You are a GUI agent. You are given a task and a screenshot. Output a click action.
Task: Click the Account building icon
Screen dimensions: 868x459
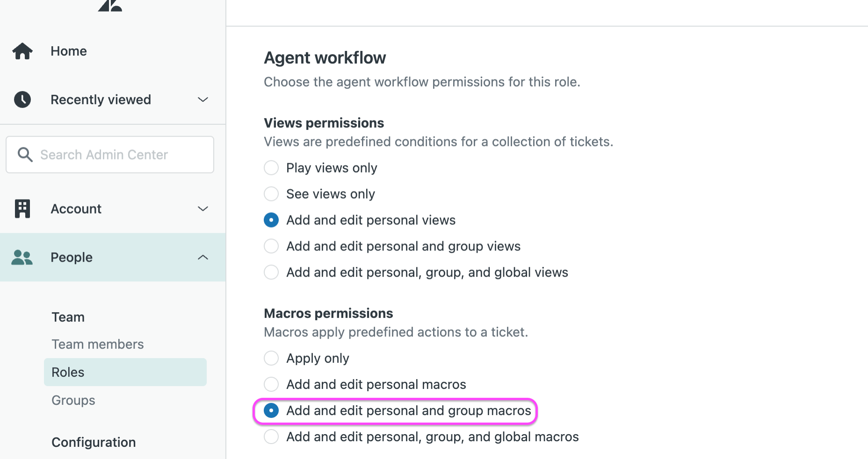(22, 208)
